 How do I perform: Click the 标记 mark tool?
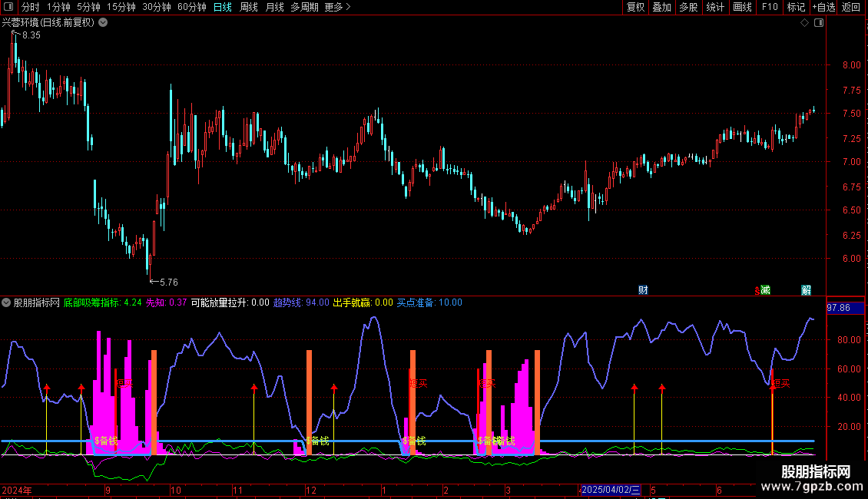click(796, 8)
